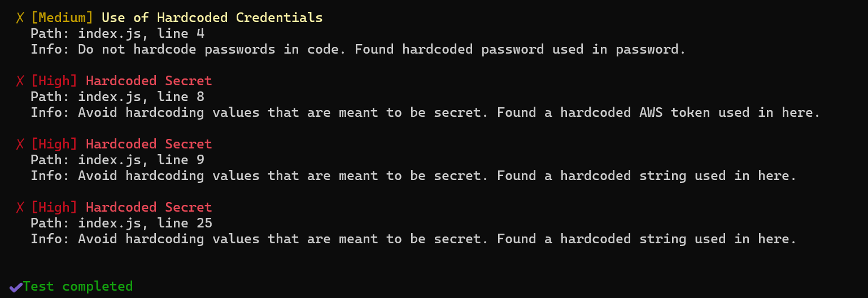Click the [High] tag of line 8 issue
The image size is (868, 298).
tap(54, 81)
